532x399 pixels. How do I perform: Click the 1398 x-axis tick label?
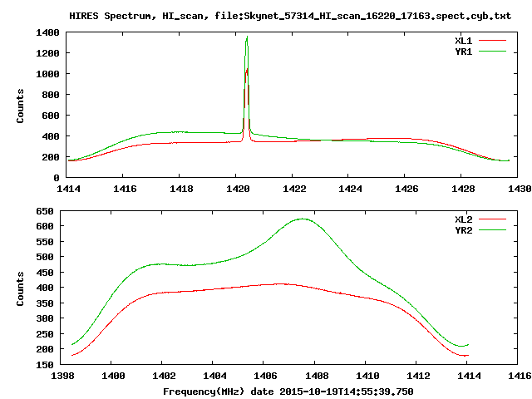pos(62,376)
